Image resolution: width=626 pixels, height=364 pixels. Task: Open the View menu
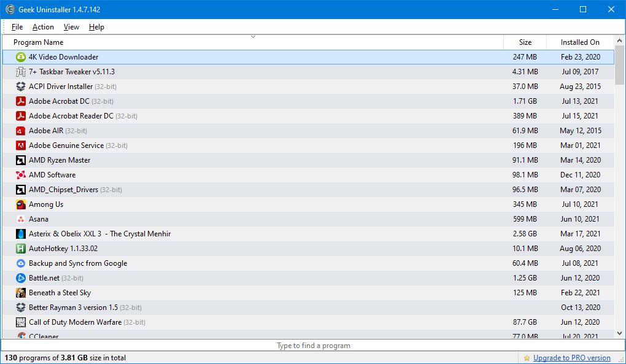[71, 27]
